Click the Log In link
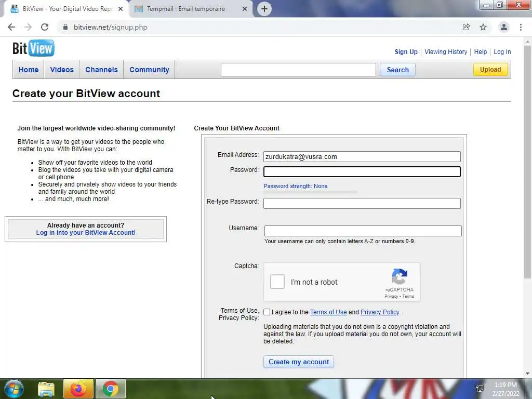The image size is (532, 399). coord(502,52)
